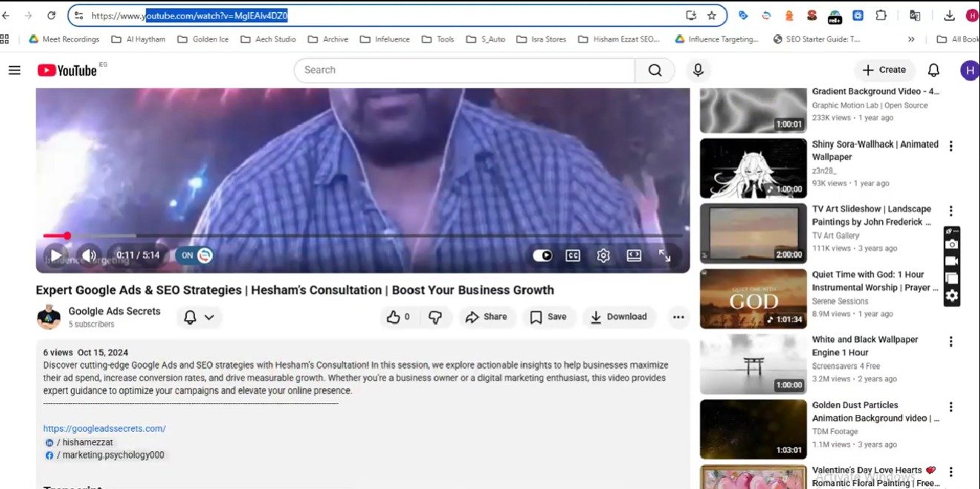
Task: Open voice search with the microphone icon
Action: click(x=698, y=70)
